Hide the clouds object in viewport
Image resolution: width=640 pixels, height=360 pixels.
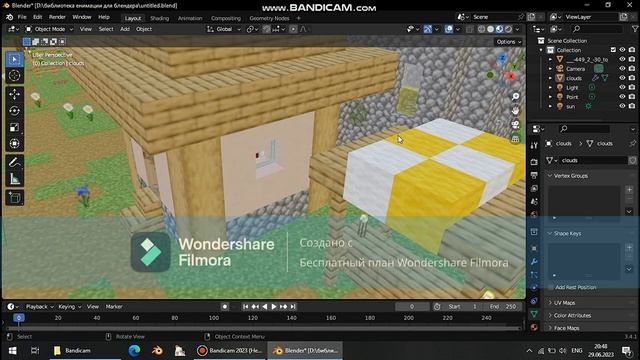pyautogui.click(x=622, y=78)
